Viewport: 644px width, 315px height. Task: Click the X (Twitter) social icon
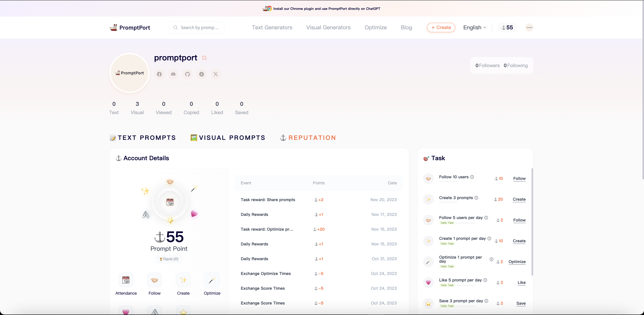216,74
